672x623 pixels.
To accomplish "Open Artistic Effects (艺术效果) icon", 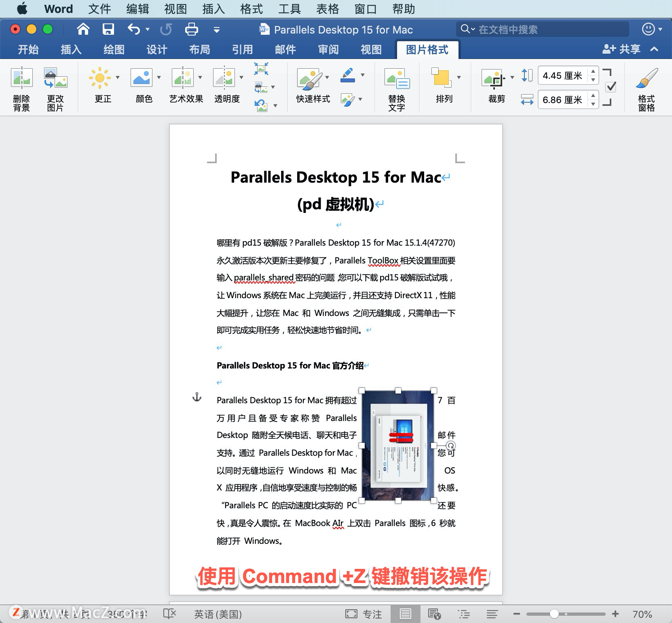I will click(x=183, y=78).
